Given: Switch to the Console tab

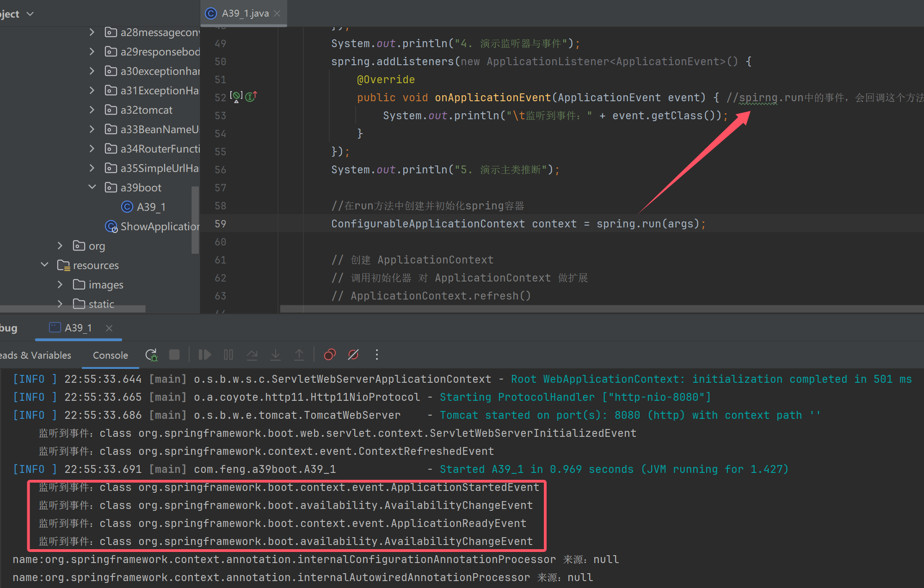Looking at the screenshot, I should [110, 355].
